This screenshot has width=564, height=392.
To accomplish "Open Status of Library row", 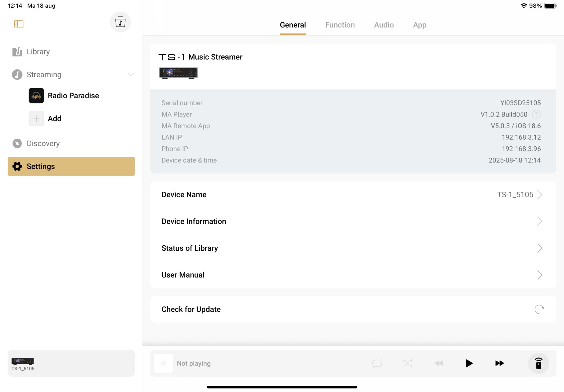I will tap(353, 248).
